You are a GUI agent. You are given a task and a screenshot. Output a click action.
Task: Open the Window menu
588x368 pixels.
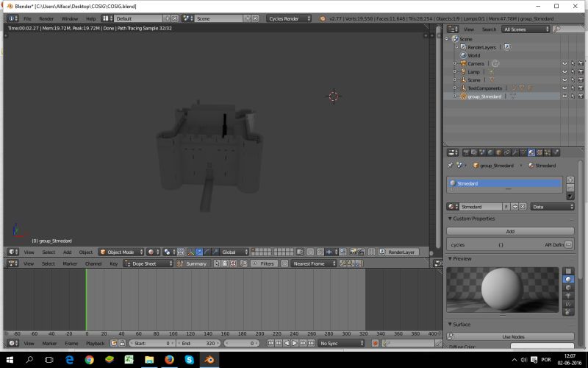coord(69,18)
